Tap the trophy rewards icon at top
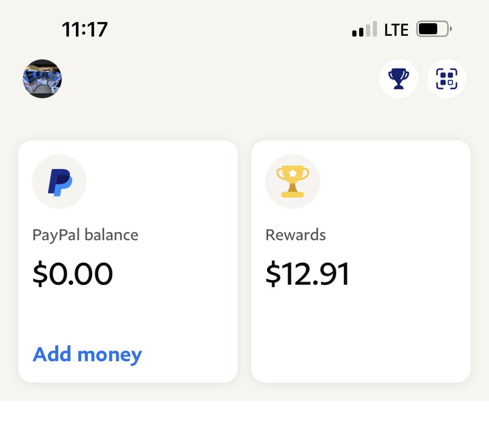 (x=399, y=79)
